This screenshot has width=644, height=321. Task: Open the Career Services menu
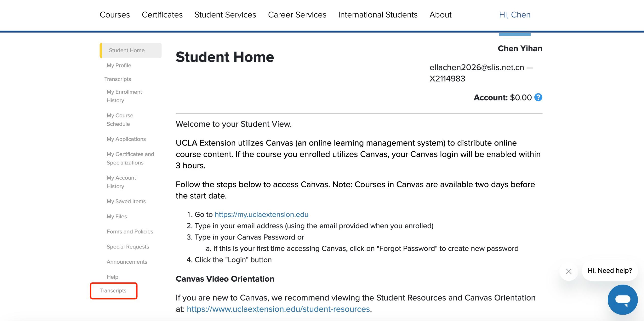click(297, 15)
